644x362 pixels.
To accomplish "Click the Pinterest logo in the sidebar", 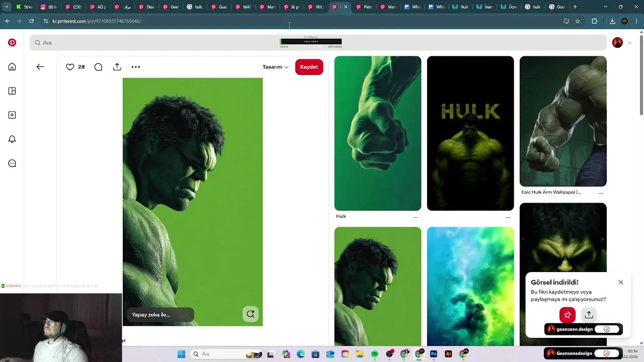I will click(12, 43).
